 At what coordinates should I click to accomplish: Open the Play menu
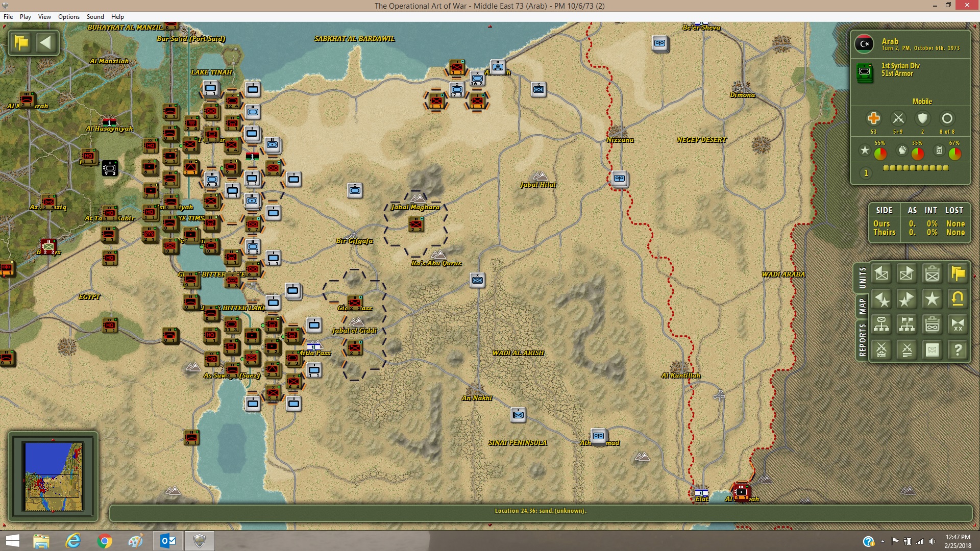pos(26,17)
